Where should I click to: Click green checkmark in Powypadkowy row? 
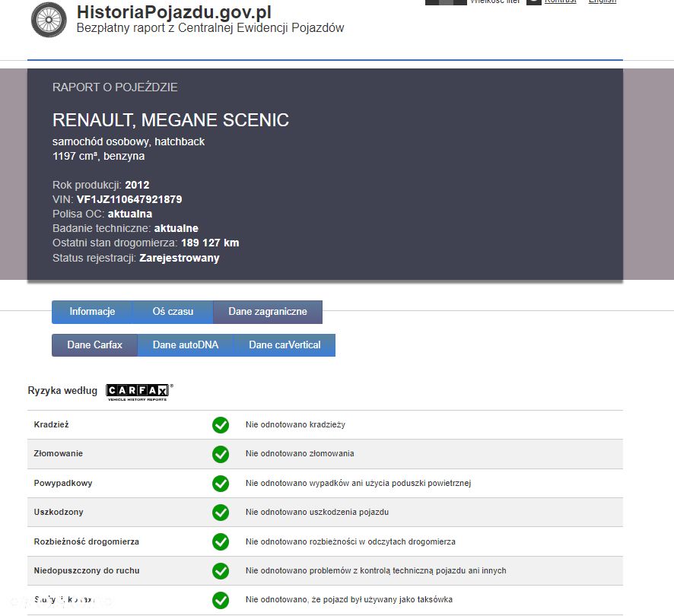pos(221,484)
